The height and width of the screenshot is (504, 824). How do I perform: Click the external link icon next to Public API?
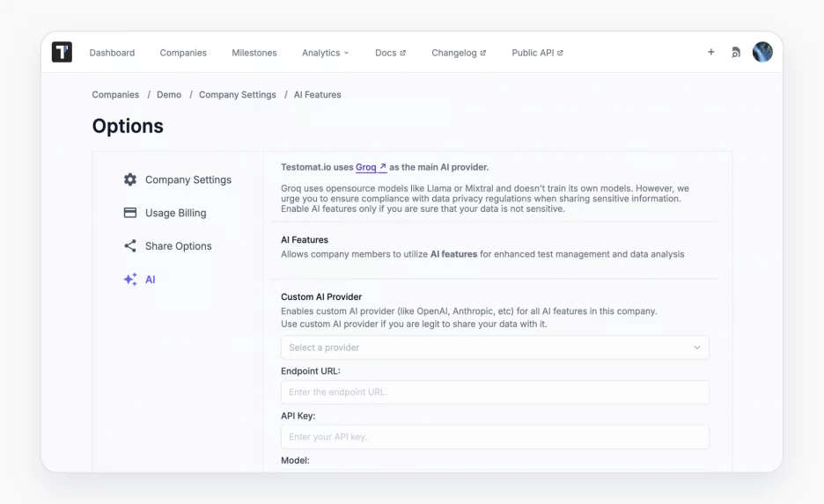coord(560,53)
